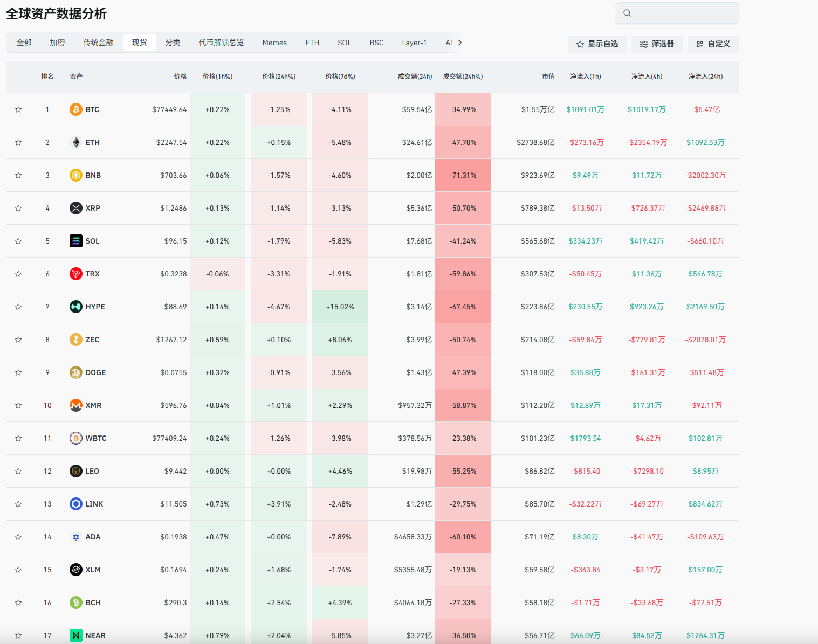The image size is (818, 644).
Task: Click the ADA coin icon
Action: tap(76, 537)
